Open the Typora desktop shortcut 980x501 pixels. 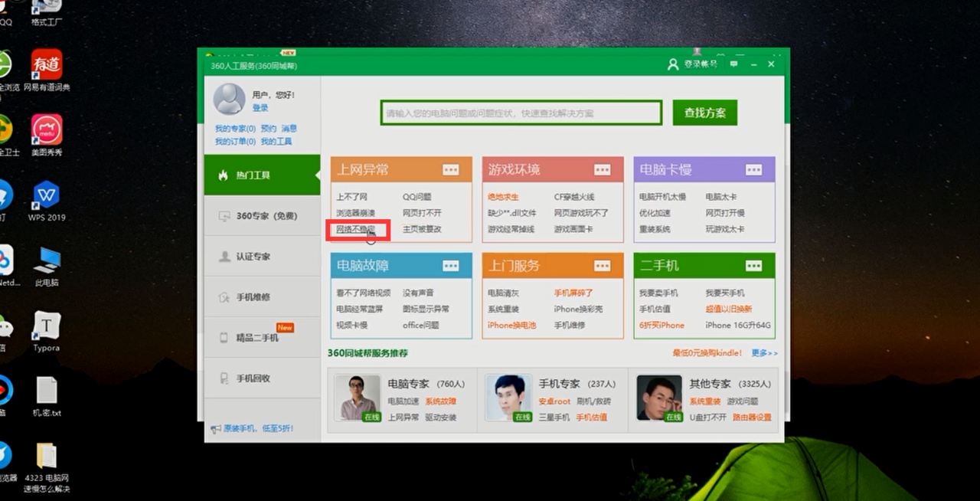pyautogui.click(x=47, y=331)
